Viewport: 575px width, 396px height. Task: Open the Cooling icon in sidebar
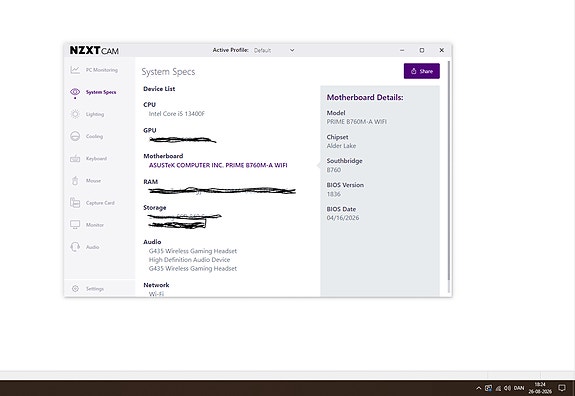75,136
